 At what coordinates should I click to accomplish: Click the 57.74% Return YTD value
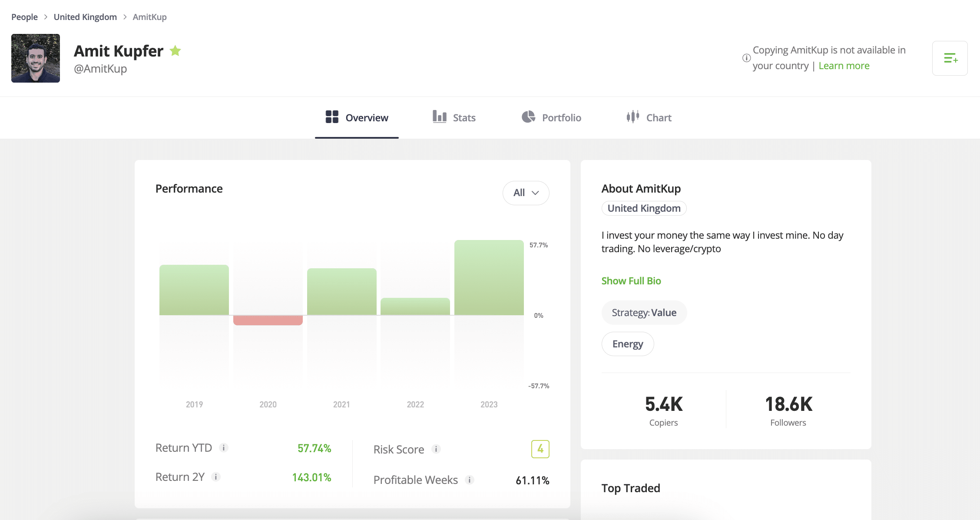pyautogui.click(x=315, y=448)
